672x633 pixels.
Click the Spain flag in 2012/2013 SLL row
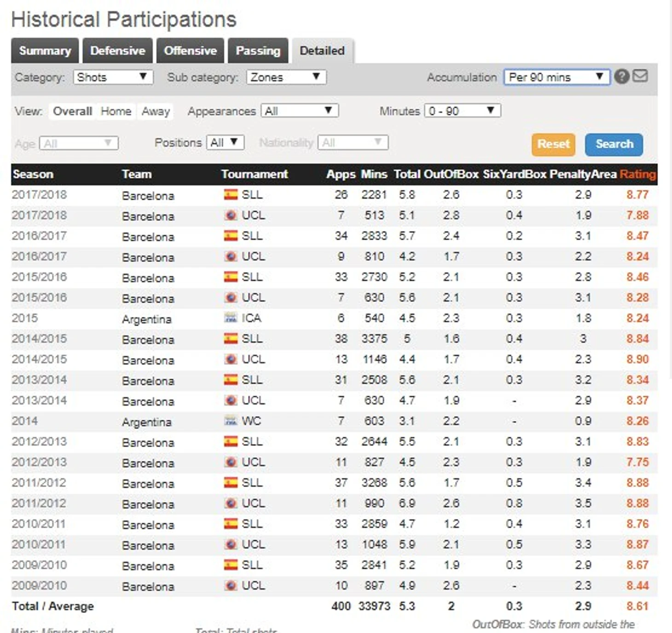click(x=231, y=442)
